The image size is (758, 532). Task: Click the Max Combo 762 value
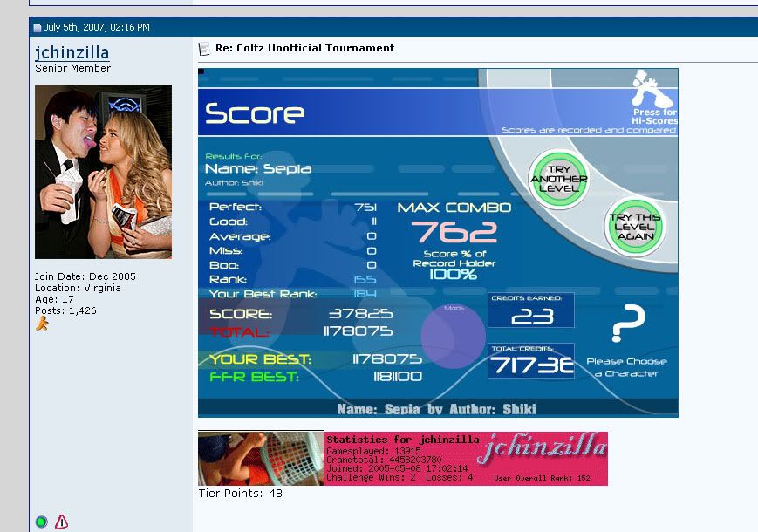pos(454,232)
